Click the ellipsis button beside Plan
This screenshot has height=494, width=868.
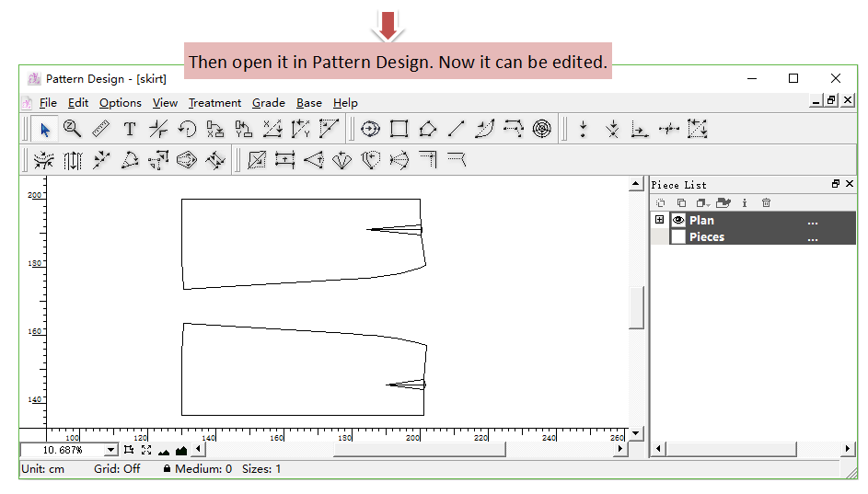(x=812, y=221)
